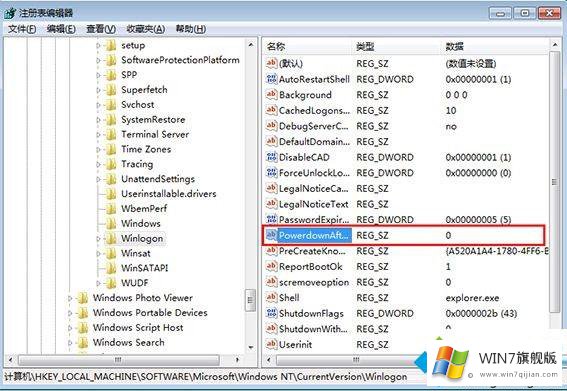This screenshot has width=567, height=391.
Task: Click the Windows folder icon
Action: 111,224
